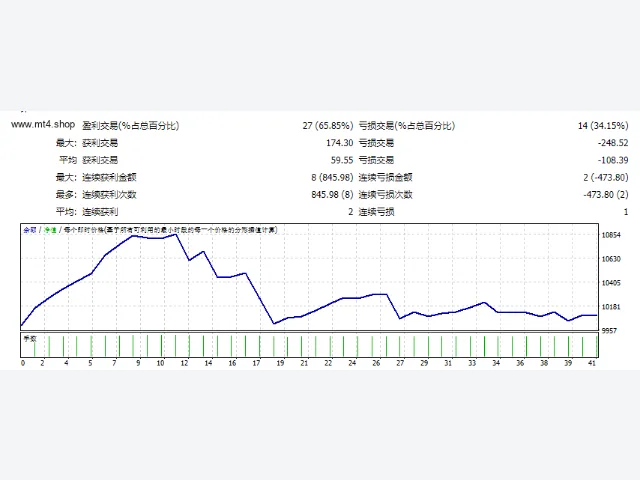This screenshot has width=640, height=480.
Task: Click the 连续亏损金额 label
Action: [386, 177]
